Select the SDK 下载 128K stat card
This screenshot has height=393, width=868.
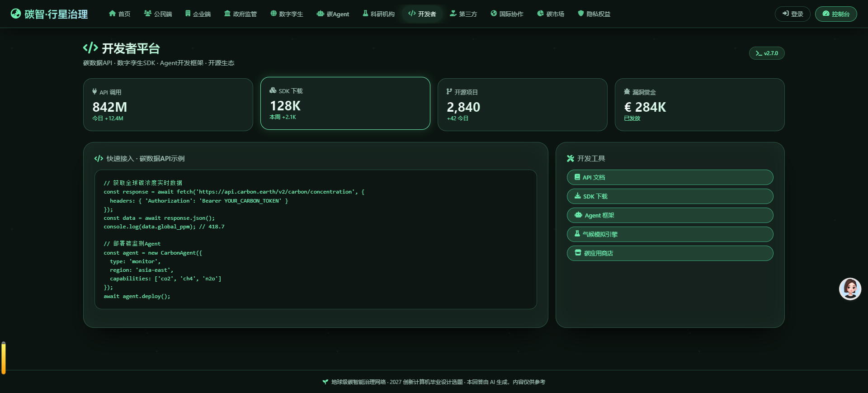pos(345,104)
